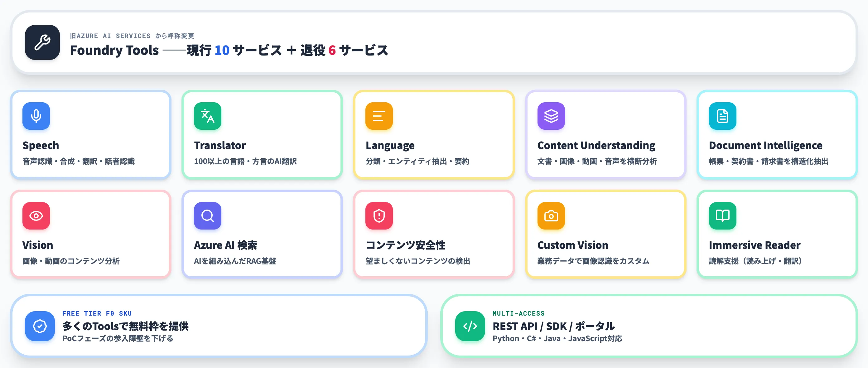Screen dimensions: 868x368
Task: Click the green code brackets icon for Multi-Access
Action: [x=470, y=326]
